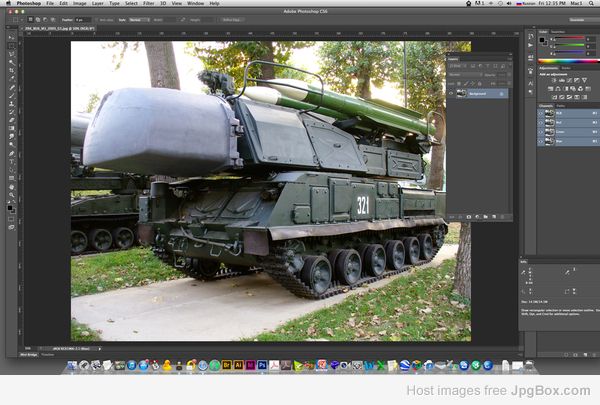Screen dimensions: 600x405
Task: Select the Rectangular Marquee tool
Action: pyautogui.click(x=12, y=46)
